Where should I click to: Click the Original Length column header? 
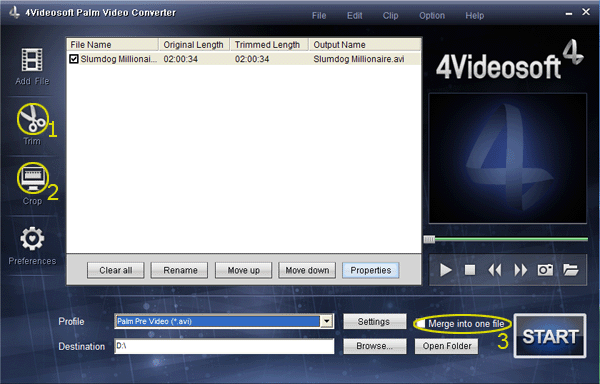click(x=194, y=45)
